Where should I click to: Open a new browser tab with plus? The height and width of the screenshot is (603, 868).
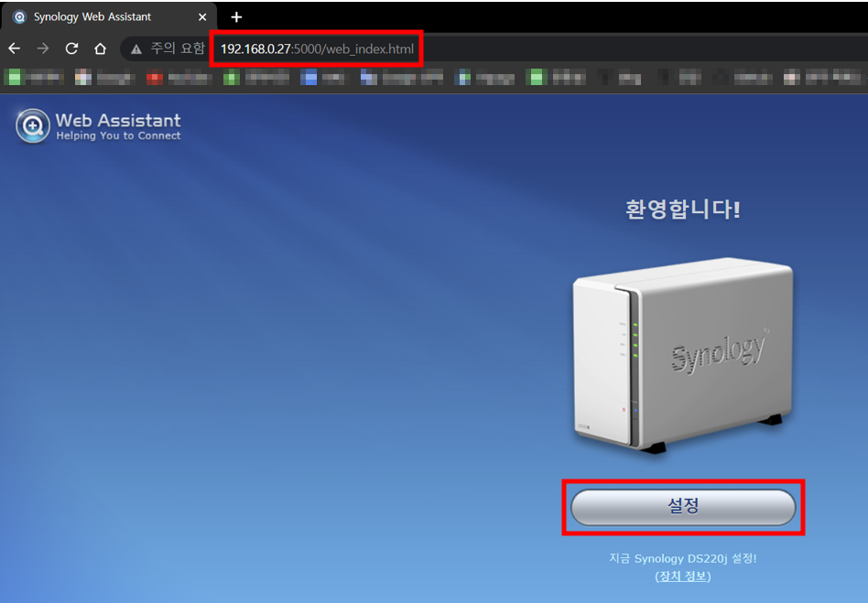coord(236,17)
